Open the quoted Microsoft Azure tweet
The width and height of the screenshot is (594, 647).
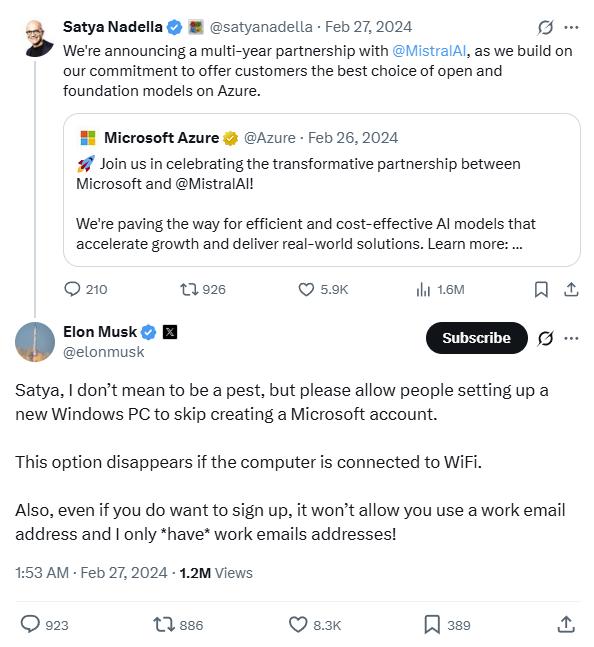click(x=321, y=190)
